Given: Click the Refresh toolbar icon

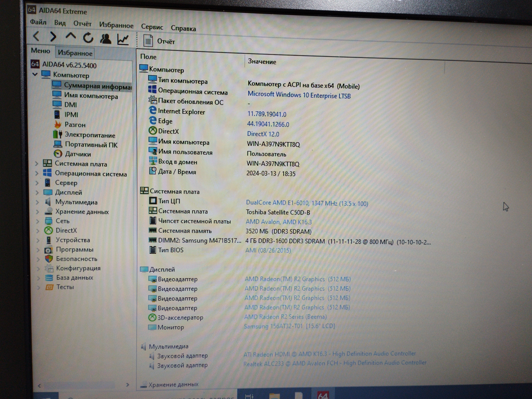Looking at the screenshot, I should click(88, 38).
